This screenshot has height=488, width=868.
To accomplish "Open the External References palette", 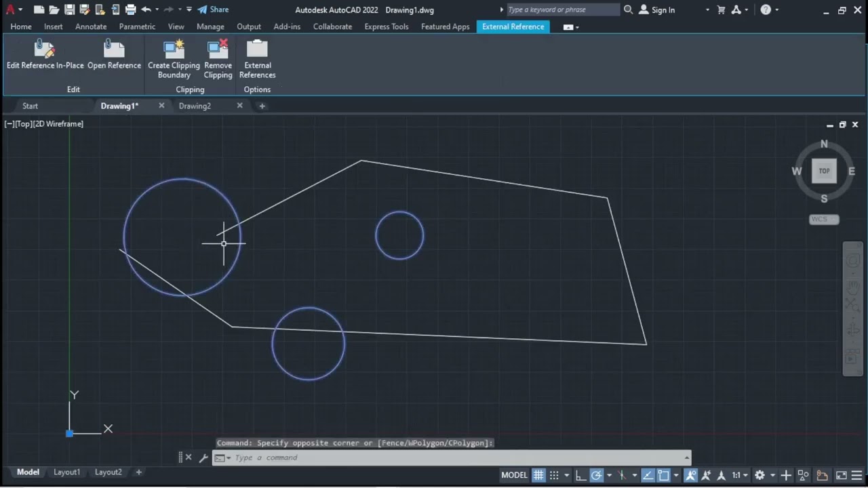I will tap(257, 59).
